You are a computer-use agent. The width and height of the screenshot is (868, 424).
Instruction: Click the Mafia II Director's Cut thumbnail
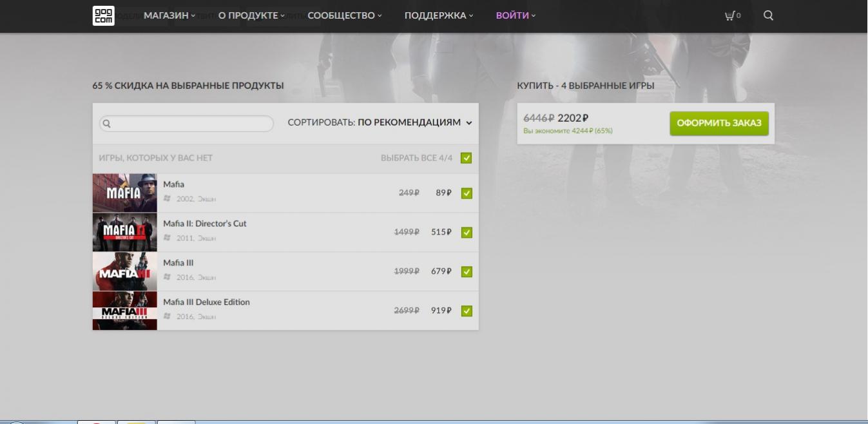[125, 232]
